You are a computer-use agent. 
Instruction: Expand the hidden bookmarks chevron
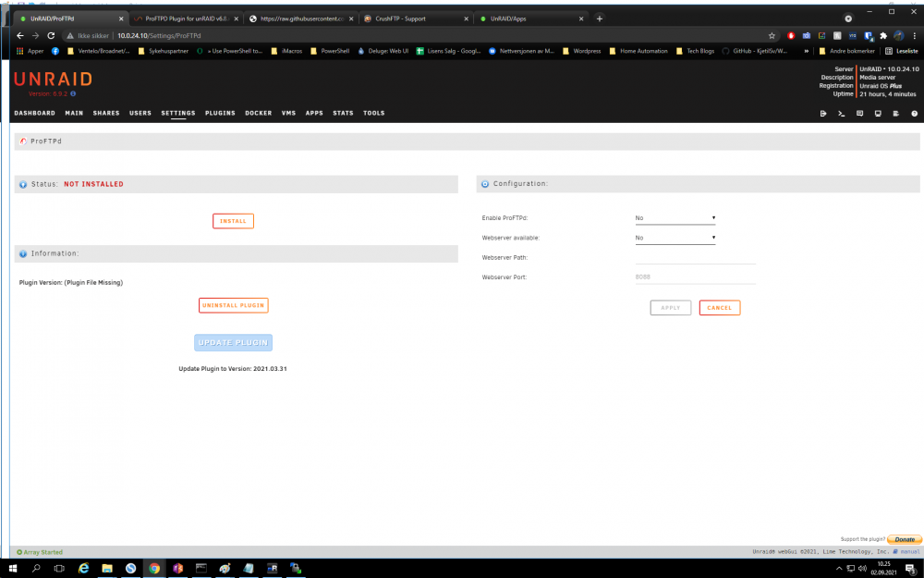[x=806, y=51]
